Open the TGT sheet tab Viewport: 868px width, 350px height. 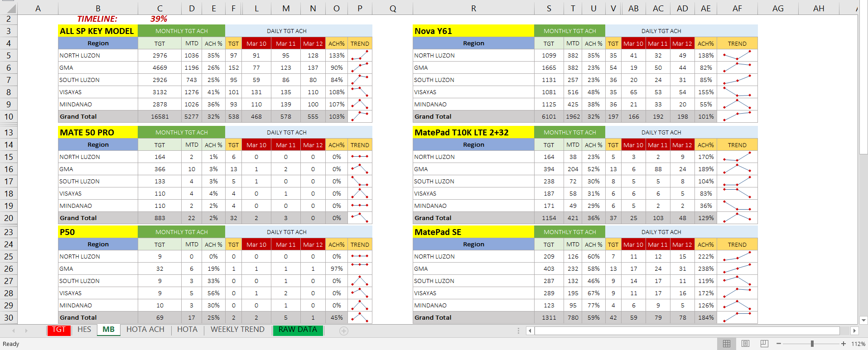click(59, 330)
